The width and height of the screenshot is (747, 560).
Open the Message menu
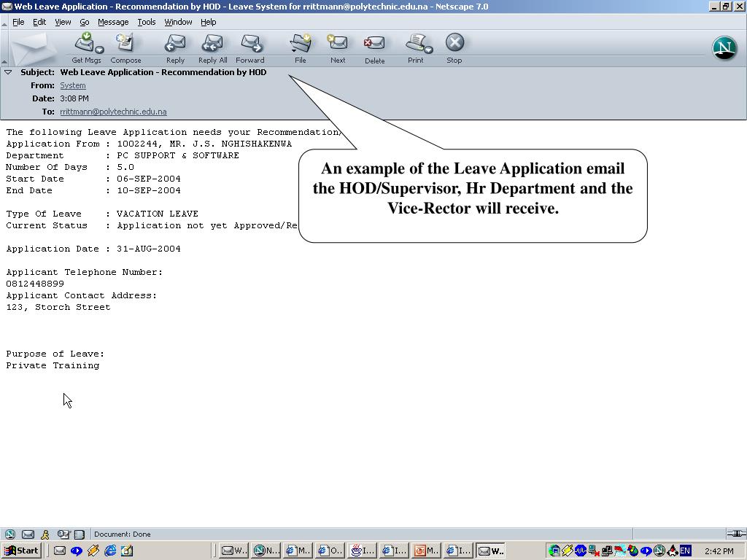pos(113,22)
